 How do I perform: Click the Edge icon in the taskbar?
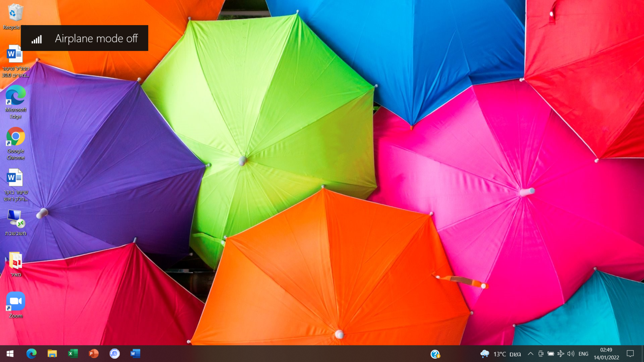tap(31, 354)
